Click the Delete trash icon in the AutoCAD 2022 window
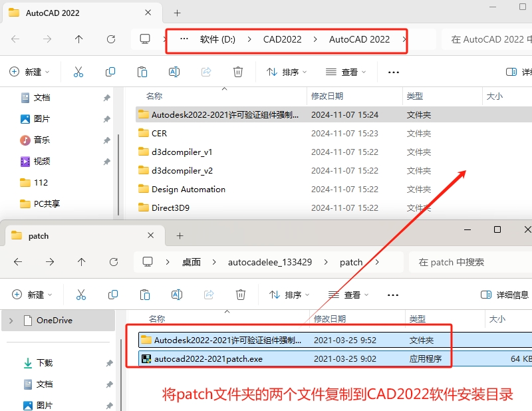Image resolution: width=532 pixels, height=411 pixels. 238,70
